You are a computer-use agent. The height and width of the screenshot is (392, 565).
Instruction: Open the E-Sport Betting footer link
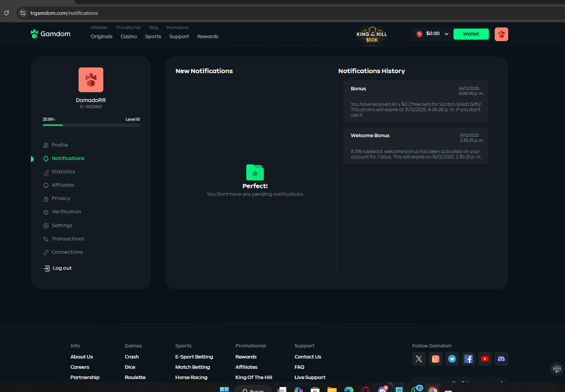pyautogui.click(x=194, y=357)
